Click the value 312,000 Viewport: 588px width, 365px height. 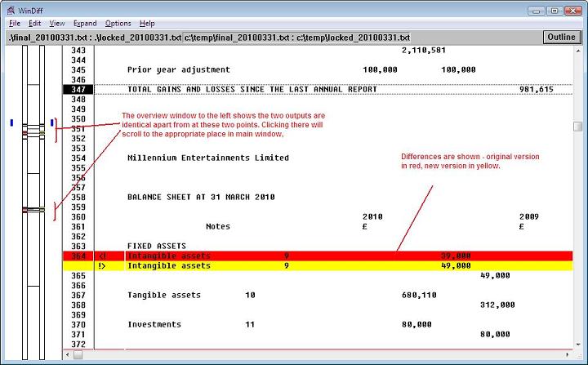[x=497, y=305]
